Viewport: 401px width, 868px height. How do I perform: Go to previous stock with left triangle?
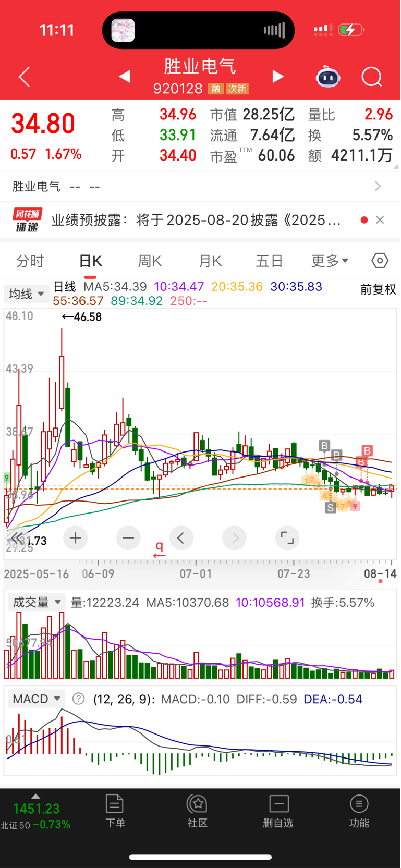pyautogui.click(x=125, y=77)
